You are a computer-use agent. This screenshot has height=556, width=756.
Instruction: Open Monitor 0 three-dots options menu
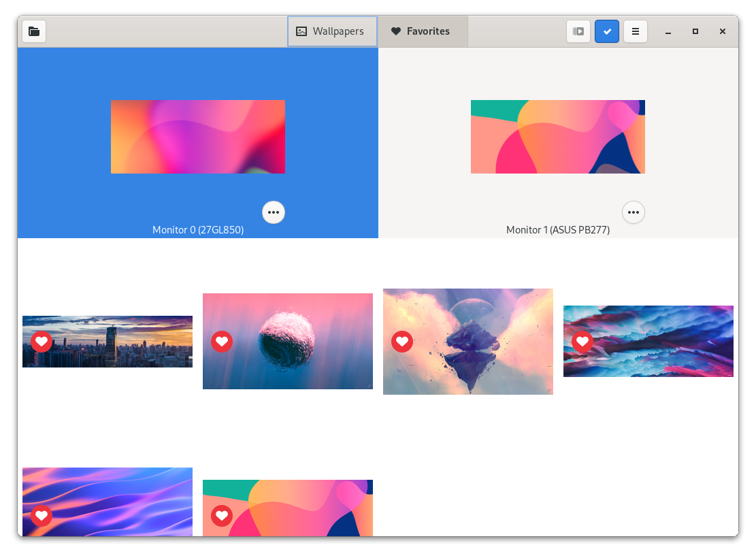[x=274, y=212]
